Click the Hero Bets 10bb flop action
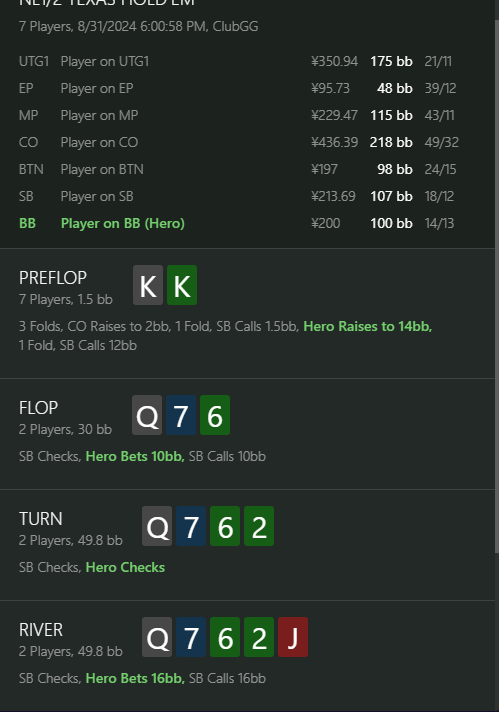Screen dimensions: 499x712 click(x=135, y=456)
